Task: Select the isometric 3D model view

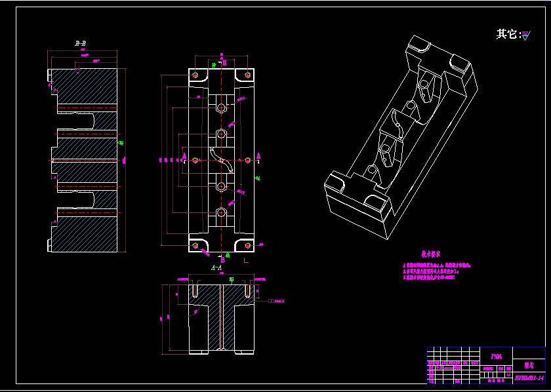Action: [401, 138]
